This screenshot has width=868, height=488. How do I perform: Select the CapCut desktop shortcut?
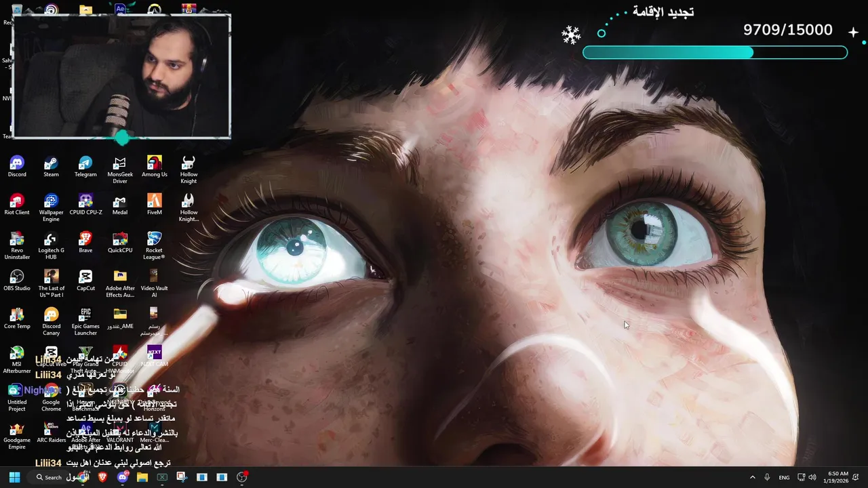click(x=85, y=281)
